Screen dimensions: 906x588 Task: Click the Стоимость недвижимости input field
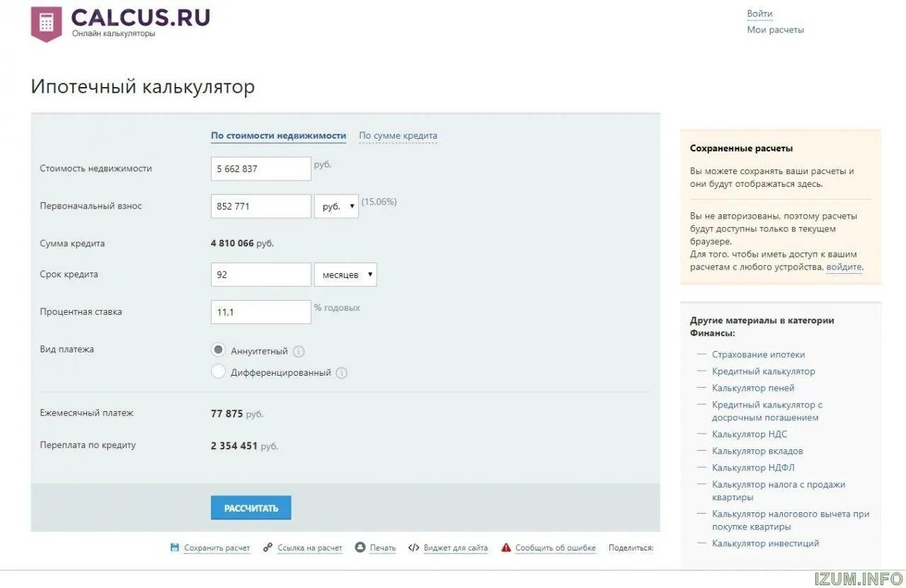coord(261,169)
